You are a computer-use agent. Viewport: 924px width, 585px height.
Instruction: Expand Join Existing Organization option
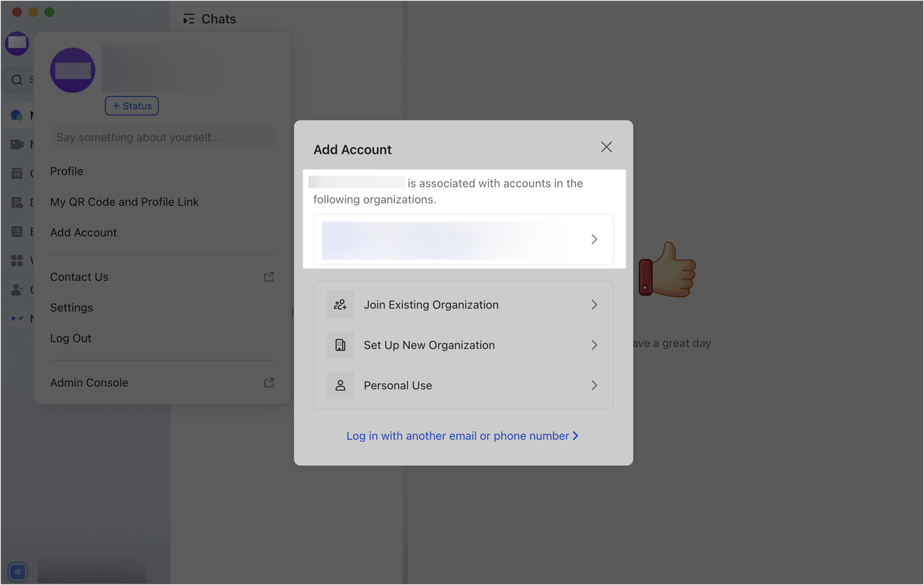pos(594,304)
